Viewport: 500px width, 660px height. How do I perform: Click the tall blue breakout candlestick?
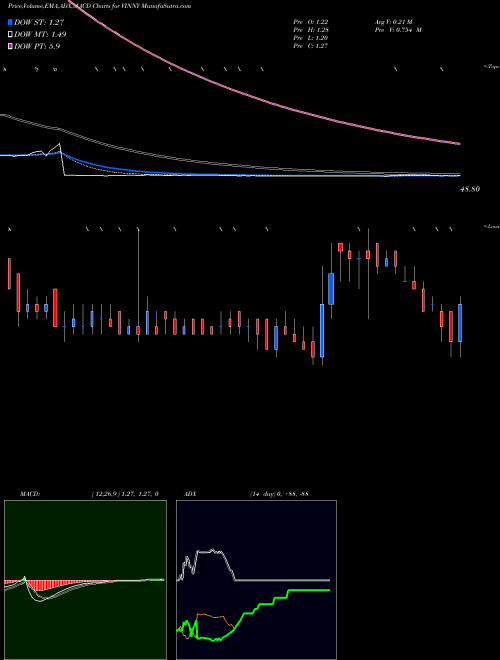click(x=322, y=330)
